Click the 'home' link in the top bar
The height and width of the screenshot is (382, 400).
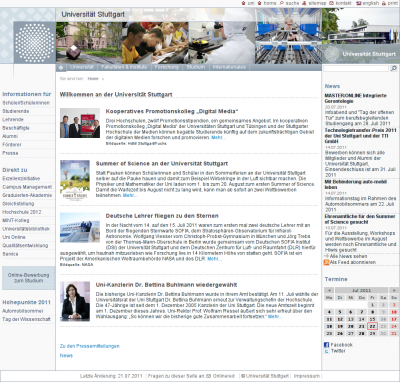point(270,3)
